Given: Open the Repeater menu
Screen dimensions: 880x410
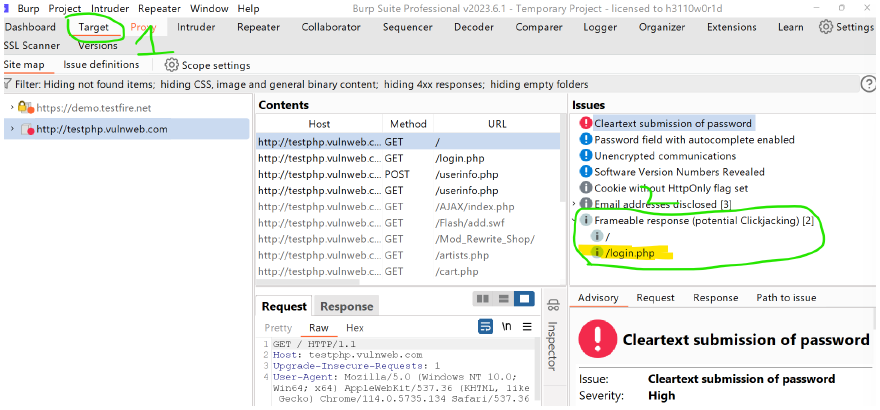Looking at the screenshot, I should (159, 8).
